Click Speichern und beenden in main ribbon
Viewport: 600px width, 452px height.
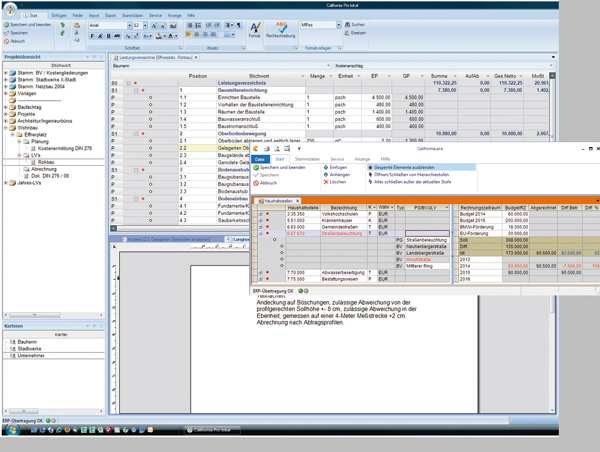point(28,25)
